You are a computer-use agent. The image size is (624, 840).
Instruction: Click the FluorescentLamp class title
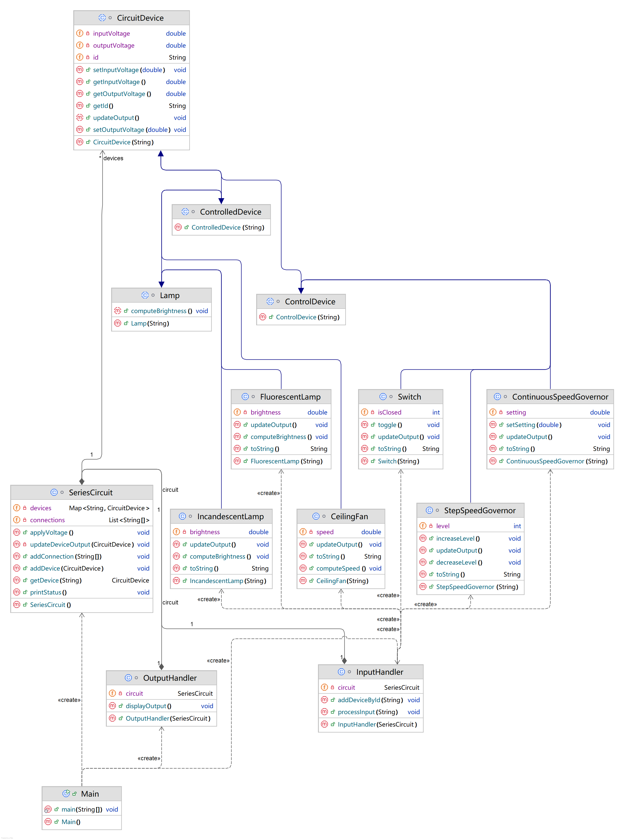[x=290, y=397]
